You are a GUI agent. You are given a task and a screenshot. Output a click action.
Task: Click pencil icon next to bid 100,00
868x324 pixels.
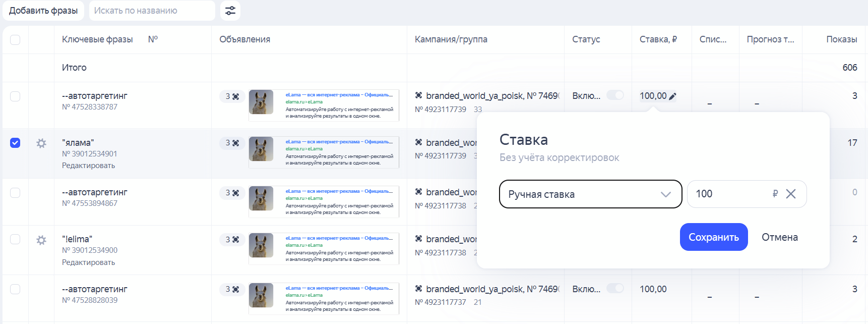tap(672, 96)
